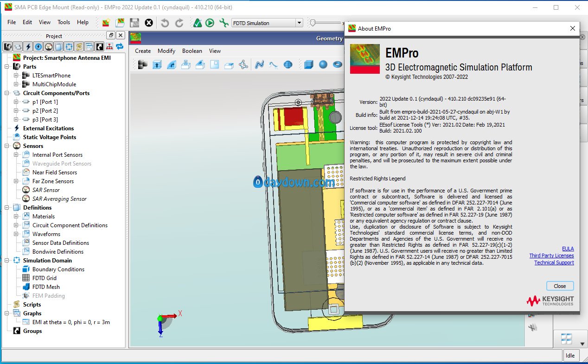588x364 pixels.
Task: Open the EULA link
Action: [x=568, y=249]
